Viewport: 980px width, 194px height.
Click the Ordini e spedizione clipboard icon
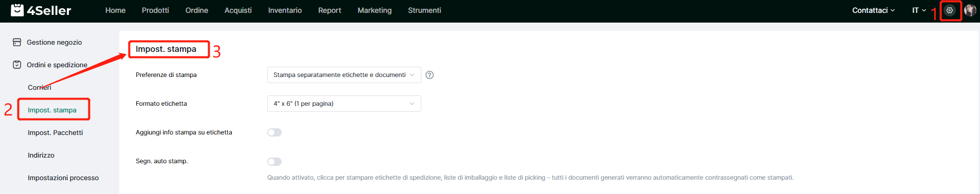(x=17, y=65)
